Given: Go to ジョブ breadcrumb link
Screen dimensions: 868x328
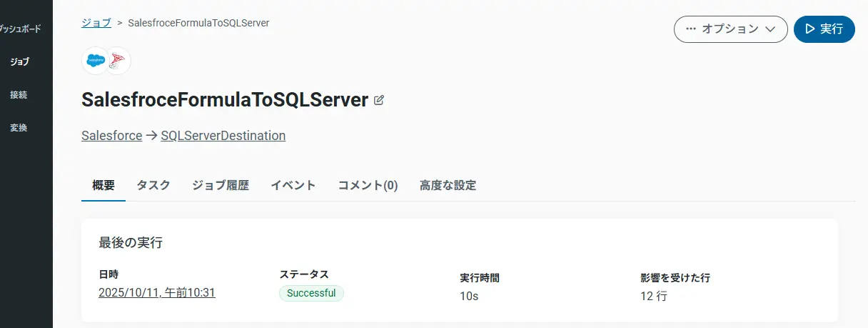Looking at the screenshot, I should pos(96,23).
